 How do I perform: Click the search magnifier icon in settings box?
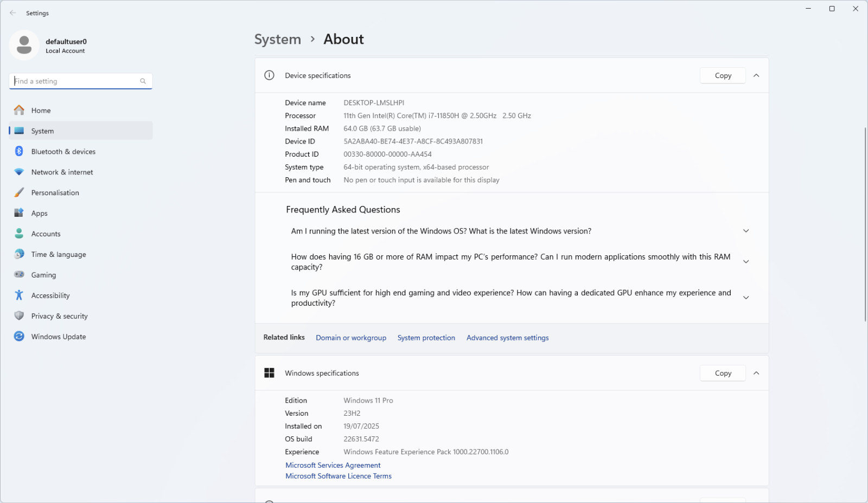point(143,81)
